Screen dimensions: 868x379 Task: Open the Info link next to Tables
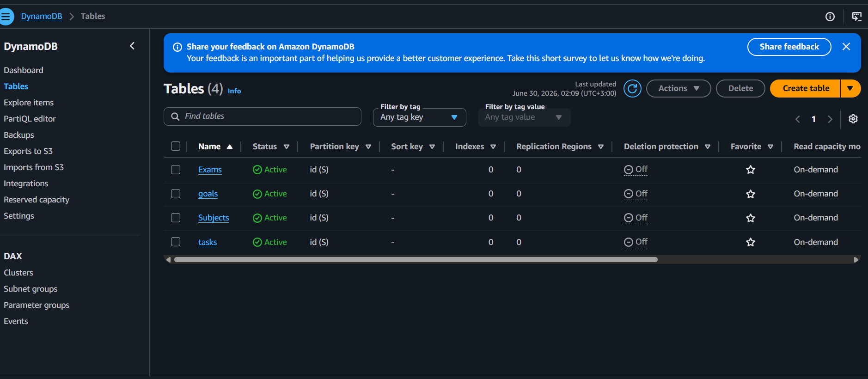[234, 91]
